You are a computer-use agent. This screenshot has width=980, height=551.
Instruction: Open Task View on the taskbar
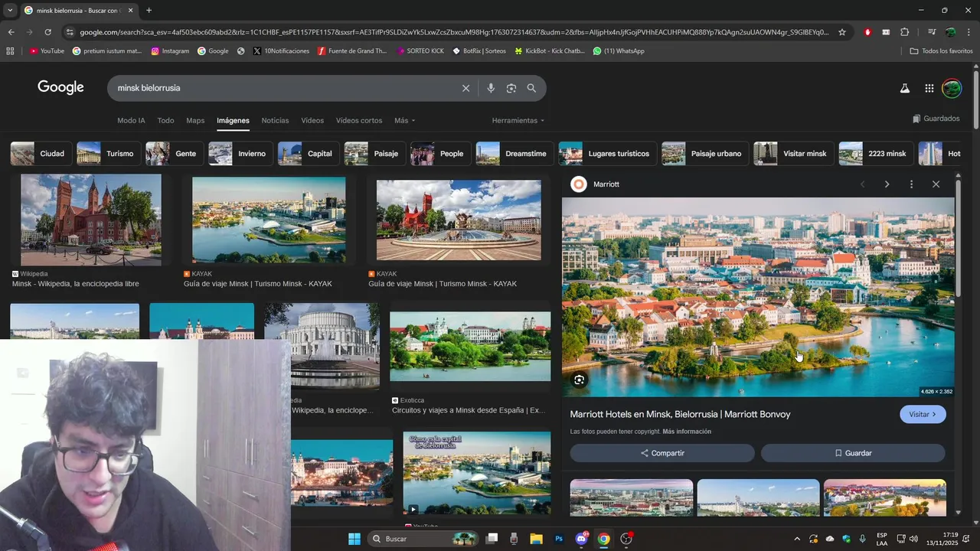pyautogui.click(x=492, y=539)
